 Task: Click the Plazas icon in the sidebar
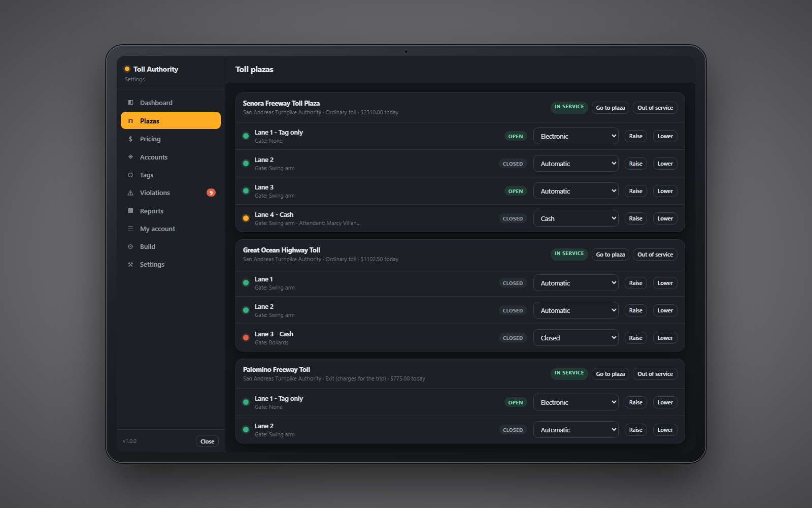pyautogui.click(x=130, y=121)
